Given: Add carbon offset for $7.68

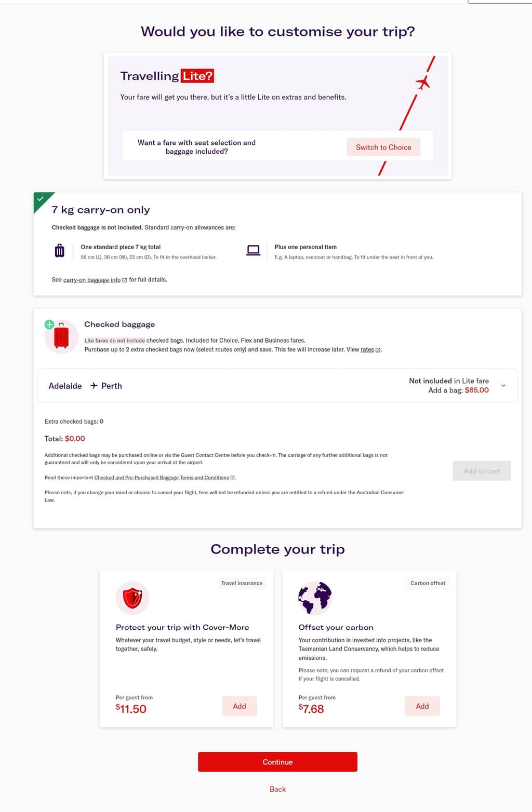Looking at the screenshot, I should coord(422,706).
